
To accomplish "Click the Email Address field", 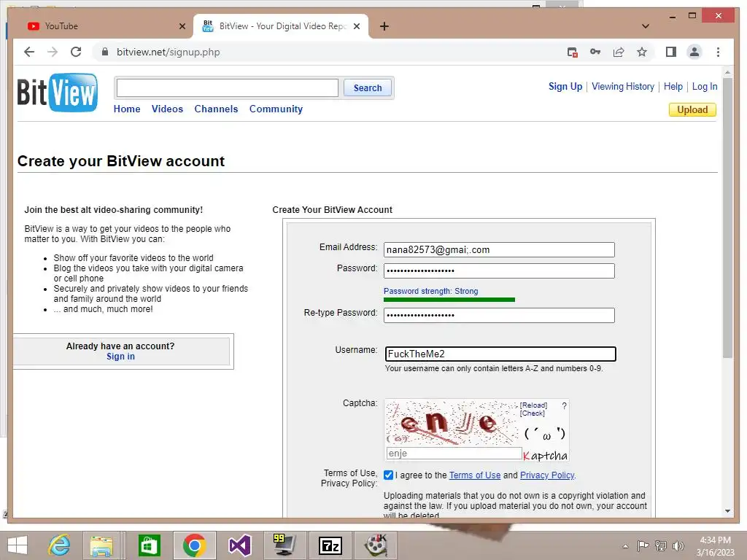I will pos(499,250).
